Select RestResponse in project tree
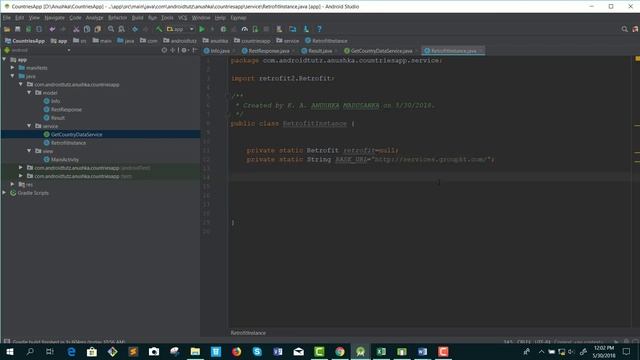 click(x=62, y=109)
